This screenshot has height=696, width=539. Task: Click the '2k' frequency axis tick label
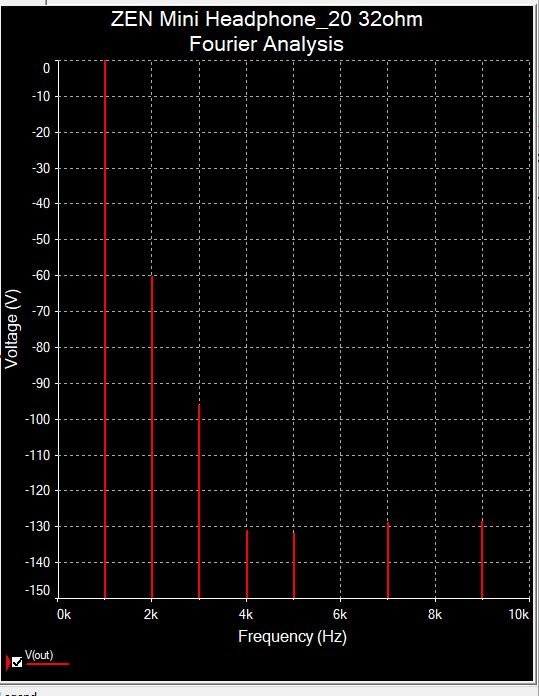pos(151,615)
